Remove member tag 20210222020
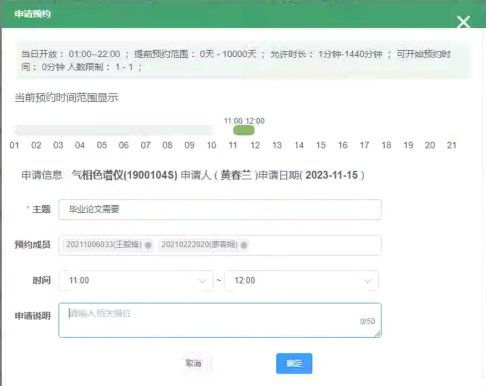The height and width of the screenshot is (386, 486). (x=244, y=245)
